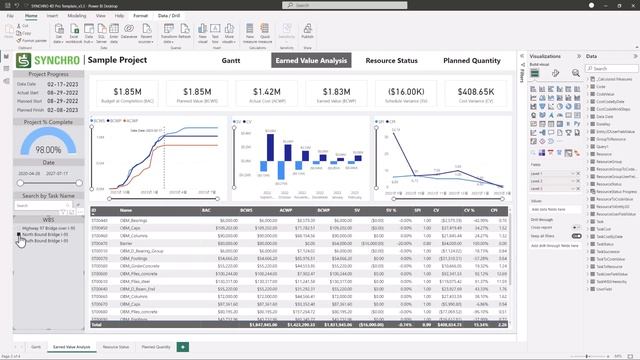The height and width of the screenshot is (360, 640).
Task: Toggle Keep all filters switch
Action: coord(576,236)
